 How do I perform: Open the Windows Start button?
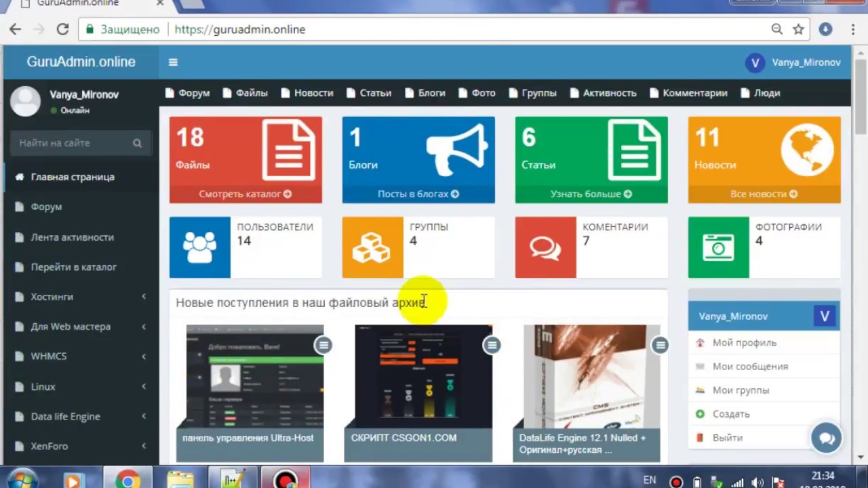click(x=22, y=479)
